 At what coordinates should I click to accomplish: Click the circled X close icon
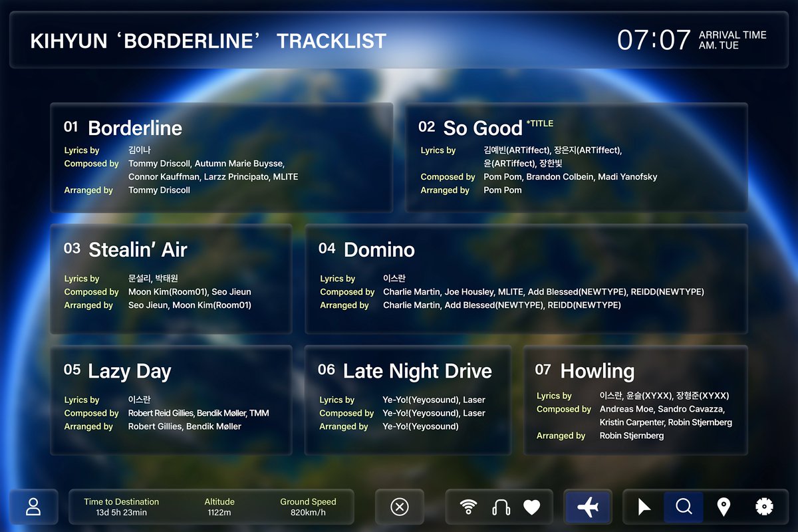tap(399, 507)
